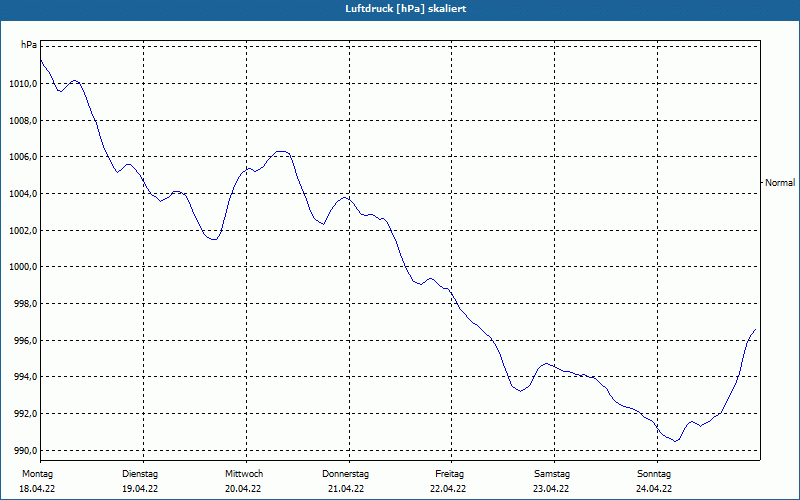Screen dimensions: 800x500
Task: Click the 1010,0 axis value
Action: 23,84
